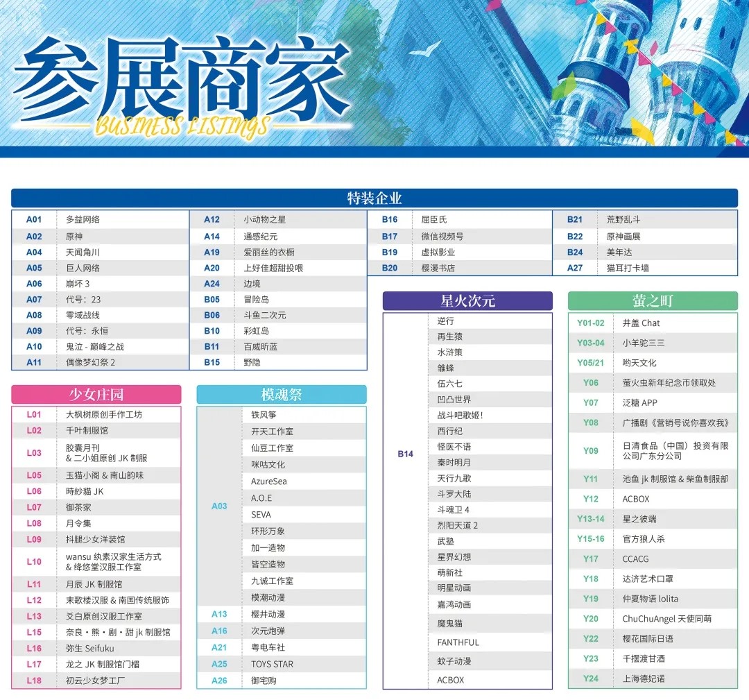Select the BUSINESS LISTINGS subtitle
This screenshot has height=700, width=749.
[x=182, y=127]
